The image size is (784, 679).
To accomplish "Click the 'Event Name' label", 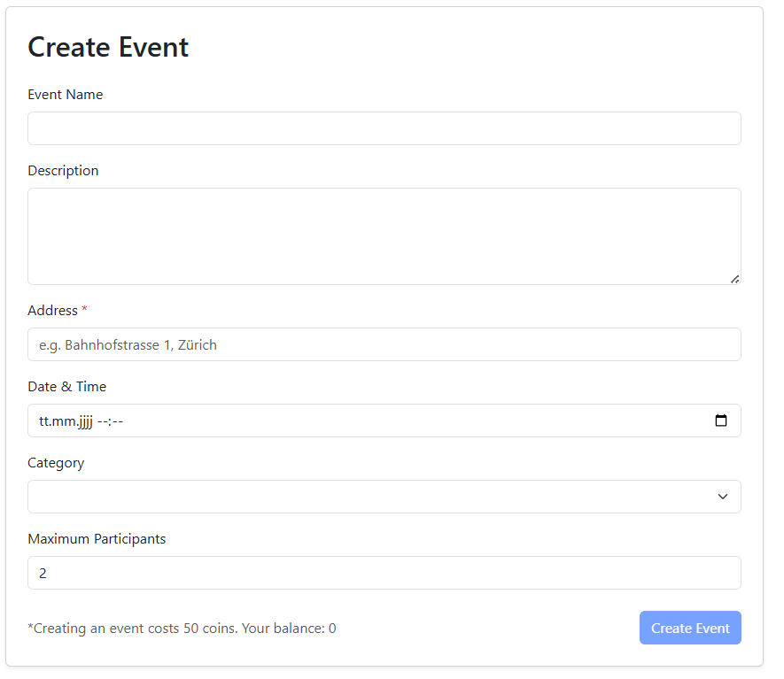I will click(66, 95).
